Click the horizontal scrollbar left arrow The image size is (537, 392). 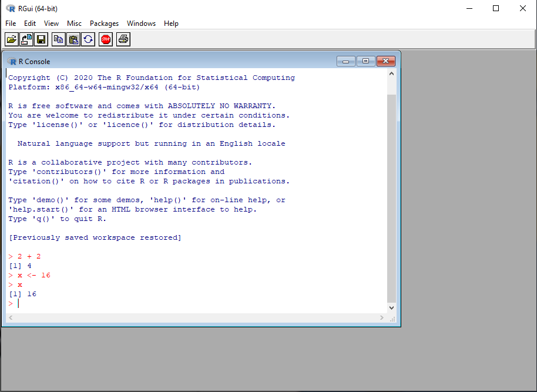click(11, 317)
